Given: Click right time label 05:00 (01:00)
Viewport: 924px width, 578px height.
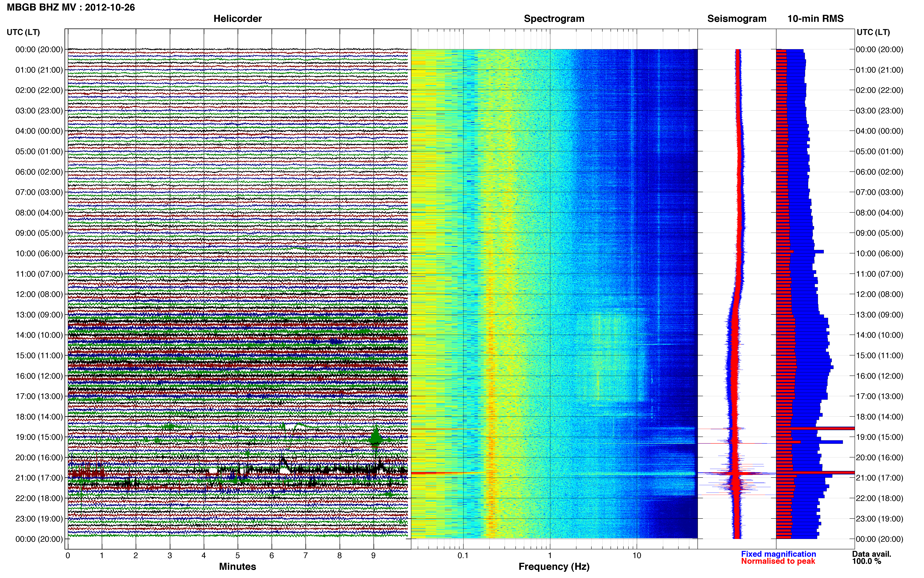Looking at the screenshot, I should click(x=880, y=151).
